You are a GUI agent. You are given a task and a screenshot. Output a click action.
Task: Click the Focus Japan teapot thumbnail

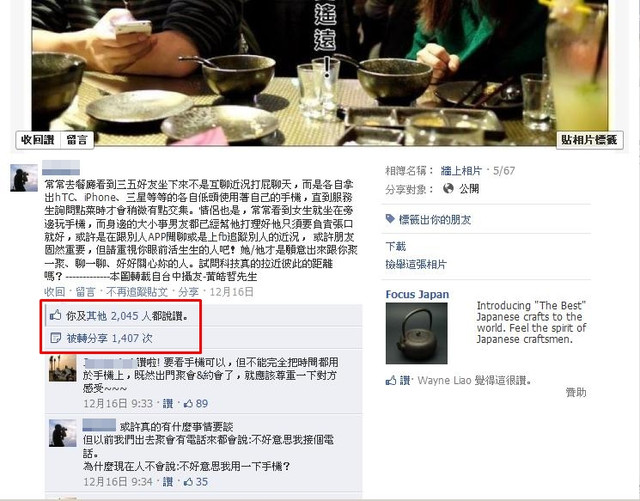[x=416, y=333]
